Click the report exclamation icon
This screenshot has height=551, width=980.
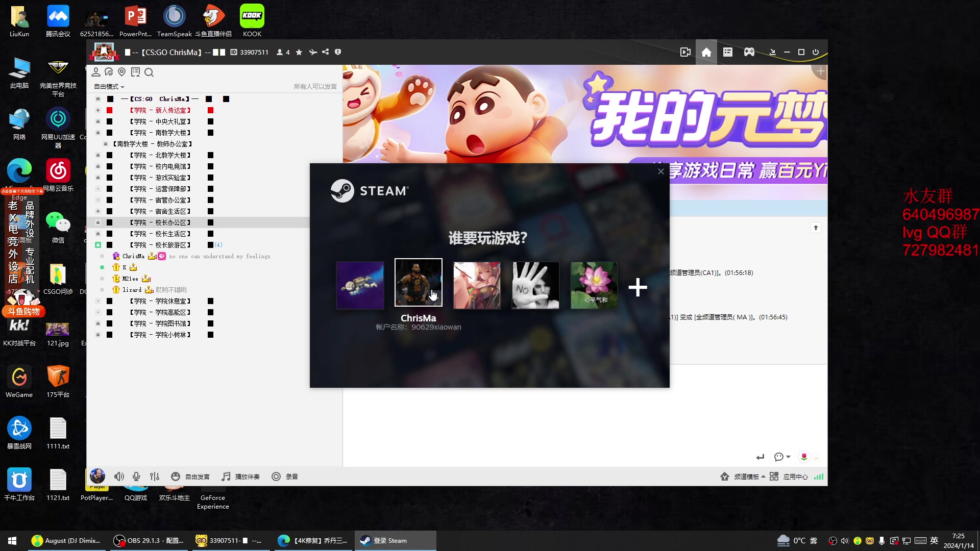pos(338,52)
